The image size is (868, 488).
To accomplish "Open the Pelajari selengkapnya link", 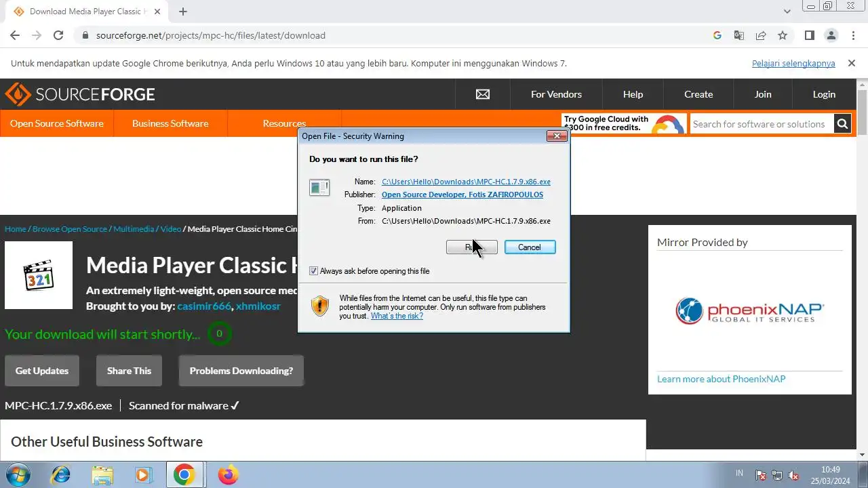I will (793, 63).
